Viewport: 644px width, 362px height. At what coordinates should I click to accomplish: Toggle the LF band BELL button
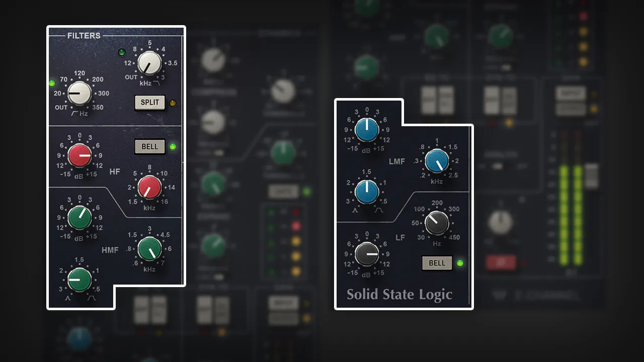437,263
